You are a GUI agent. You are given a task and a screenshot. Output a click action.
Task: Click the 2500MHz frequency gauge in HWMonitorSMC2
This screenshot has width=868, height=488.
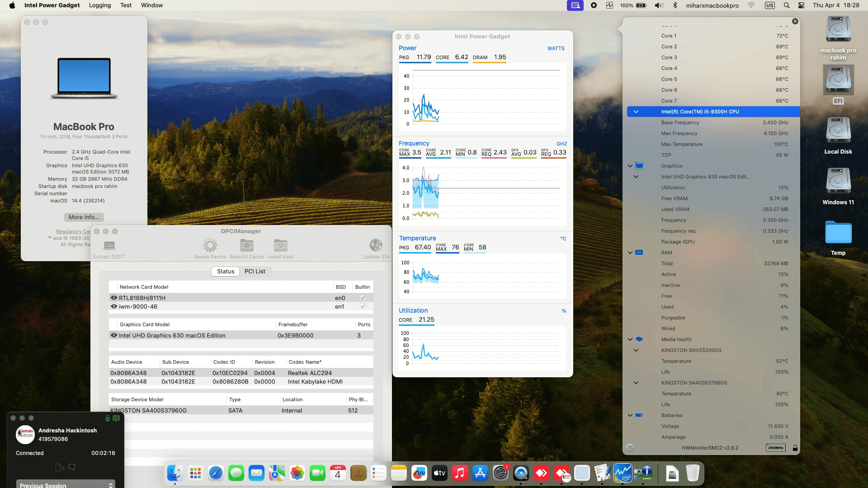click(x=776, y=448)
